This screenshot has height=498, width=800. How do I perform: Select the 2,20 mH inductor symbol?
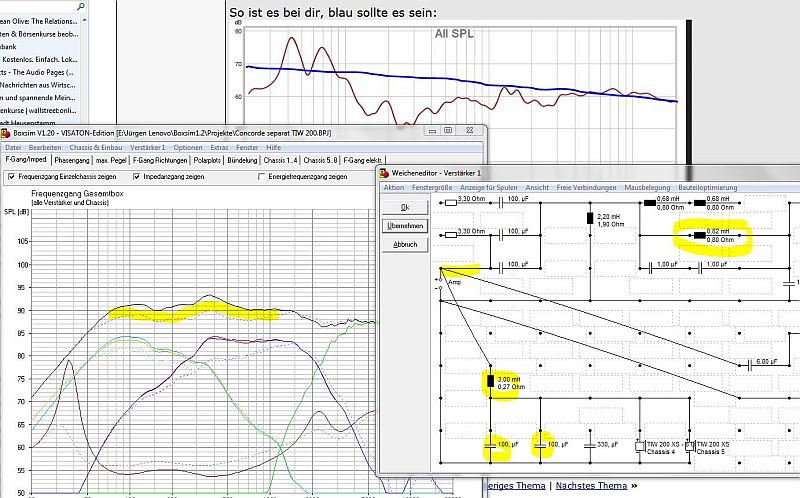[588, 219]
